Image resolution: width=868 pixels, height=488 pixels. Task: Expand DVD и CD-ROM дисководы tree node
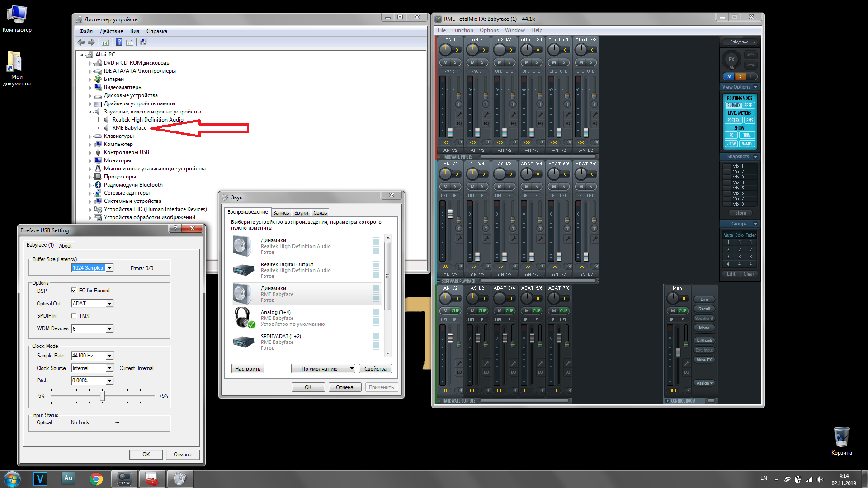[90, 63]
